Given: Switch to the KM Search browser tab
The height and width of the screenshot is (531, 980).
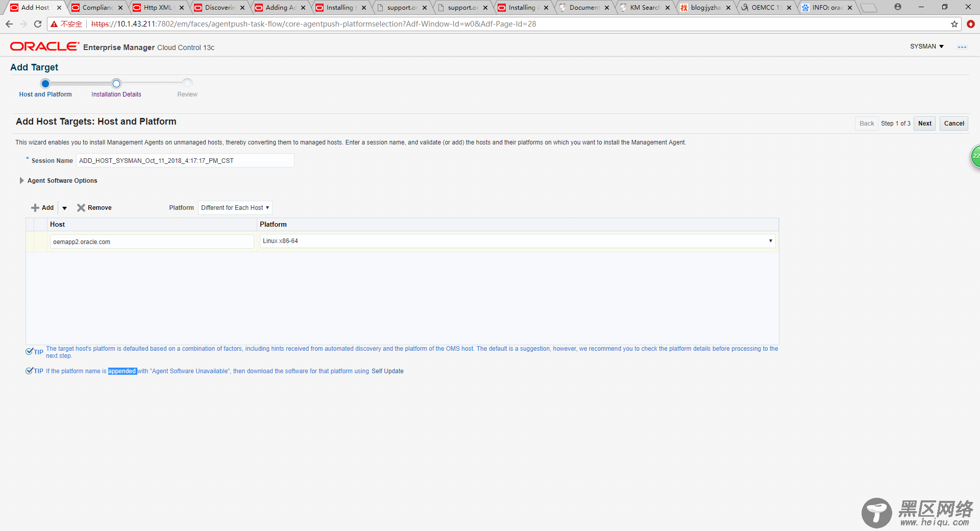Looking at the screenshot, I should (x=645, y=8).
